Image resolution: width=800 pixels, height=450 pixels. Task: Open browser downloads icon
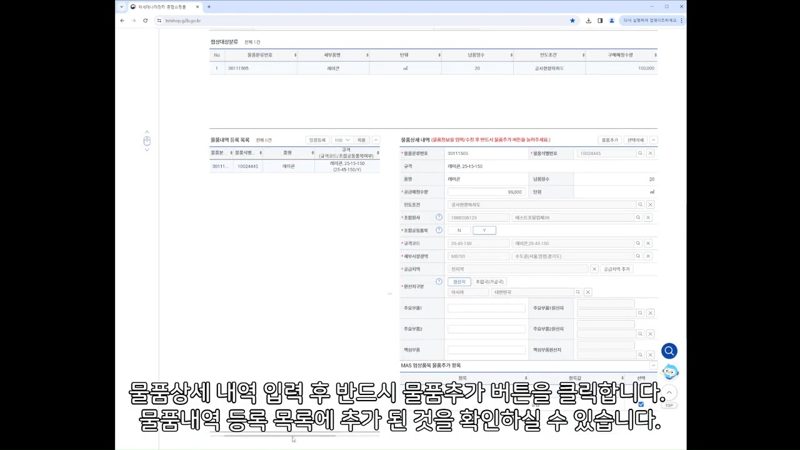coord(588,20)
